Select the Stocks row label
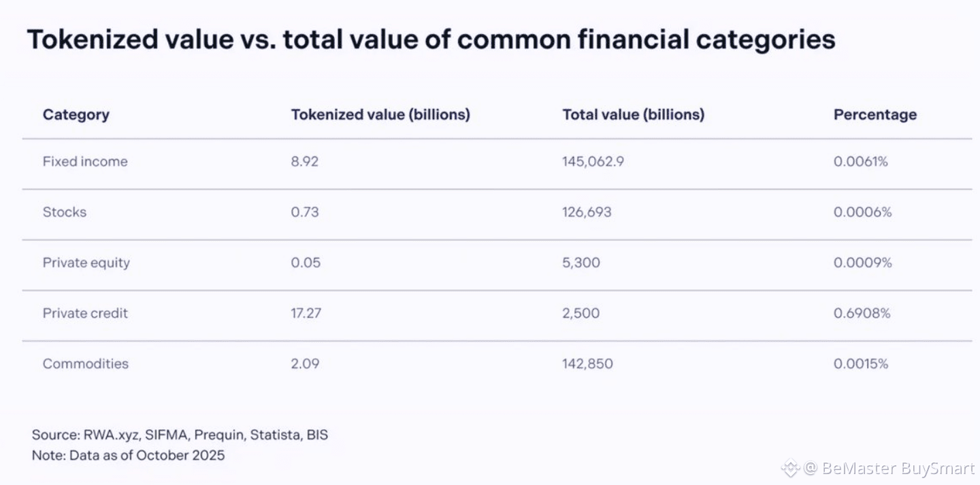Image resolution: width=980 pixels, height=485 pixels. click(65, 212)
